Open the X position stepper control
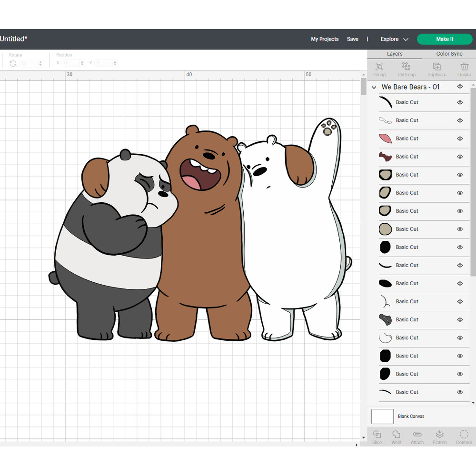 (81, 63)
